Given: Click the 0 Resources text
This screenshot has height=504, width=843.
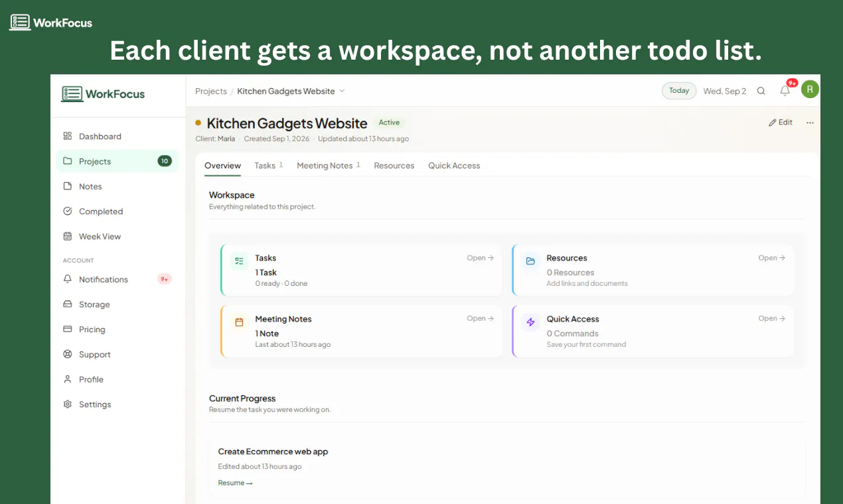Looking at the screenshot, I should click(x=570, y=273).
